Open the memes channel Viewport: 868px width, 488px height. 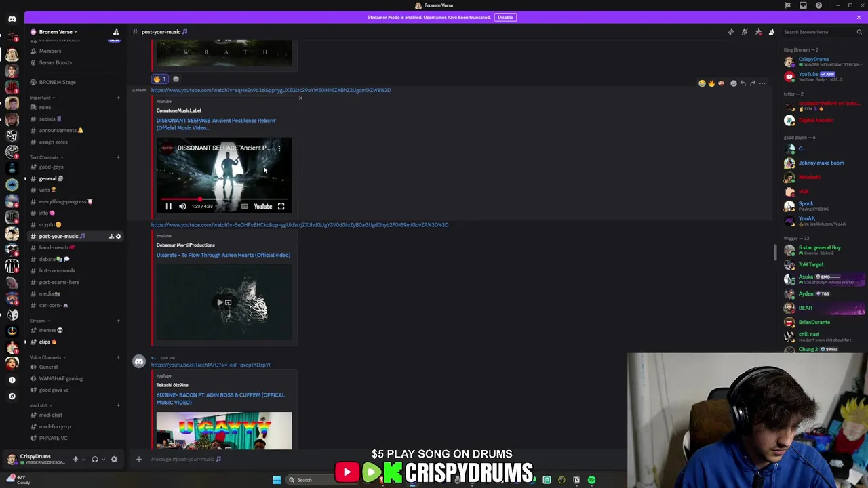click(x=75, y=330)
